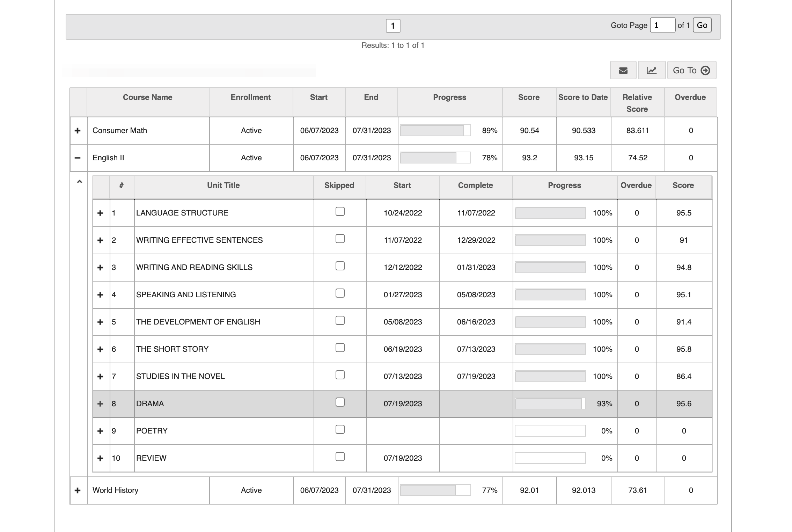Click the Go pagination button

702,25
